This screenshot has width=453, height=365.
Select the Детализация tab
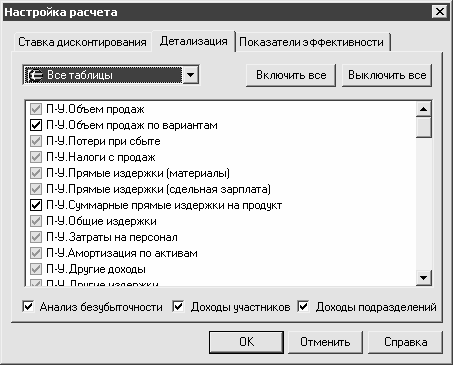pyautogui.click(x=193, y=41)
